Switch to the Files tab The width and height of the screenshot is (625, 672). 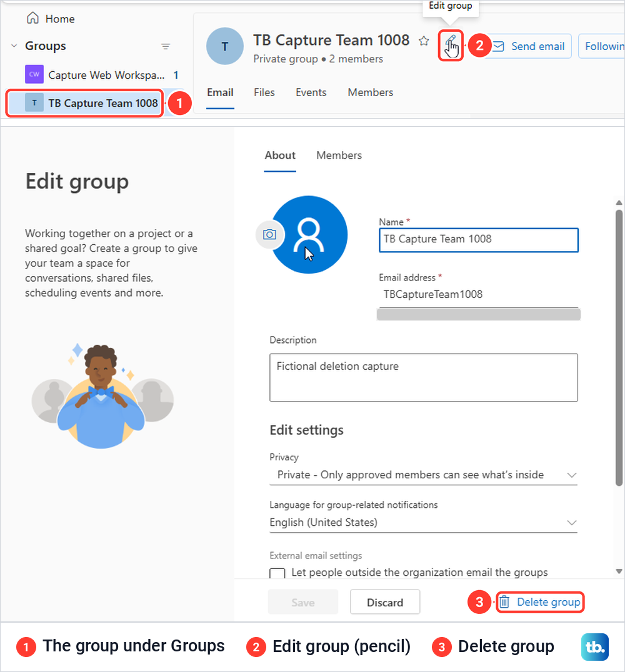(x=264, y=92)
